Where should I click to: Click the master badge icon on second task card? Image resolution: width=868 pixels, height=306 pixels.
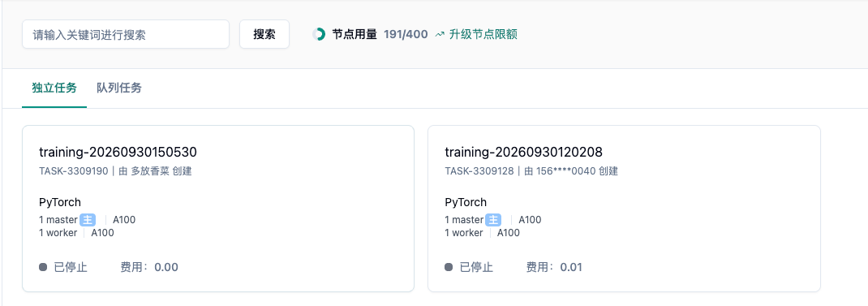click(493, 219)
